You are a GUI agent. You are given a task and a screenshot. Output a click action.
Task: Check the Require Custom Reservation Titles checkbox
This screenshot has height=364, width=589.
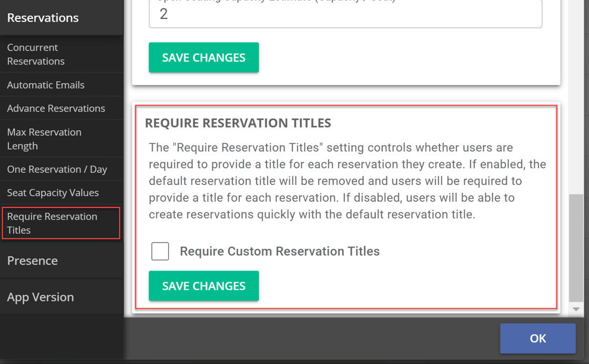pos(160,251)
